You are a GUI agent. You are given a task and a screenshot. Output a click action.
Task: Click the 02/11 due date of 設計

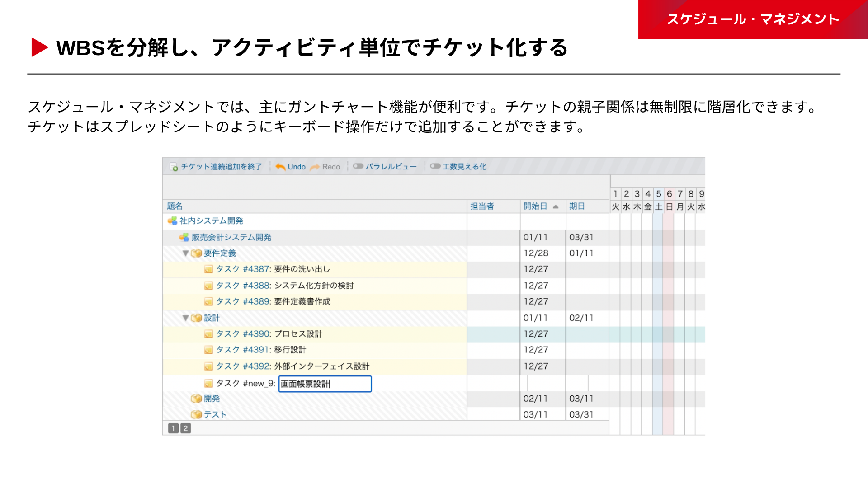point(581,318)
